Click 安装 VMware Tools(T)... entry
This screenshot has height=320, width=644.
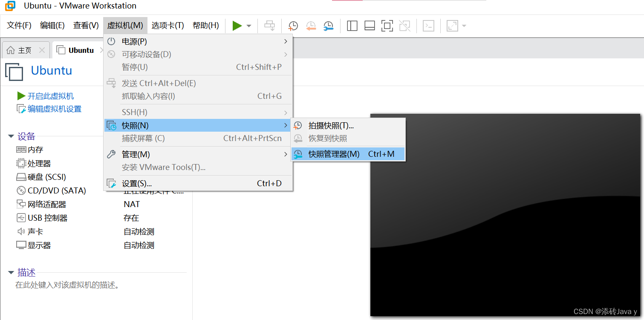pyautogui.click(x=198, y=167)
